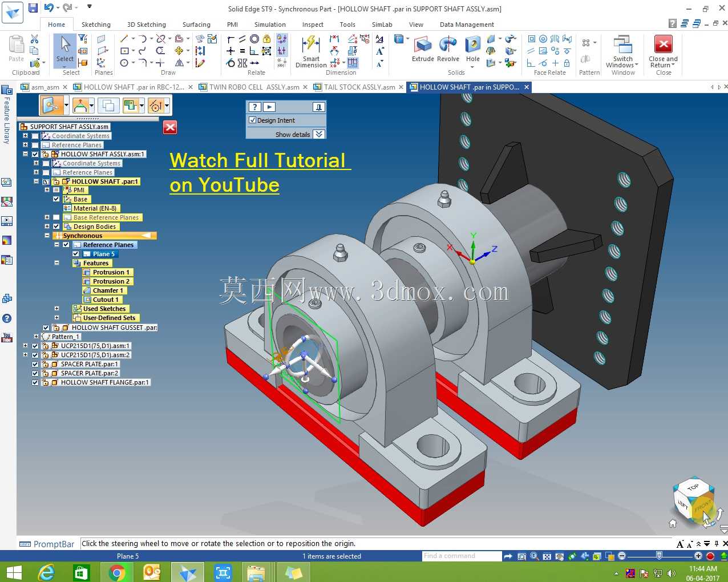Collapse the Features node

57,263
